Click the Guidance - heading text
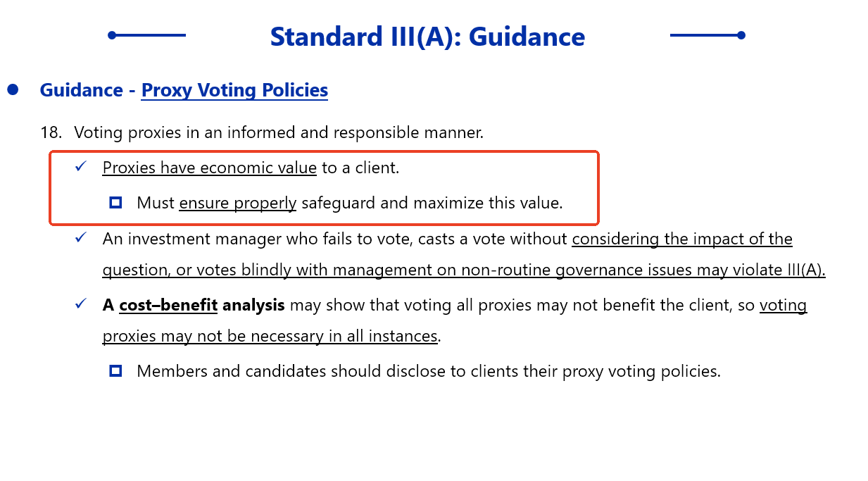 tap(88, 90)
